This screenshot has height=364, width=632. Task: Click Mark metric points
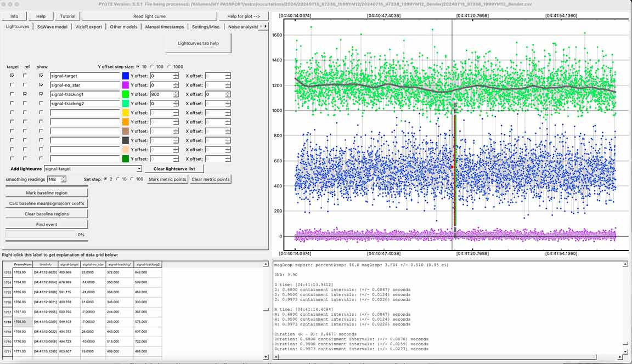click(x=168, y=179)
